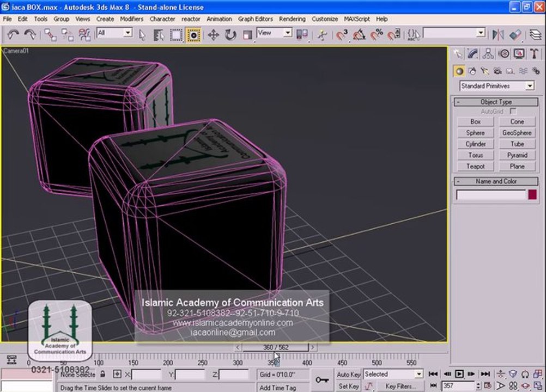Toggle the Window/Crossing selection button

pos(193,35)
